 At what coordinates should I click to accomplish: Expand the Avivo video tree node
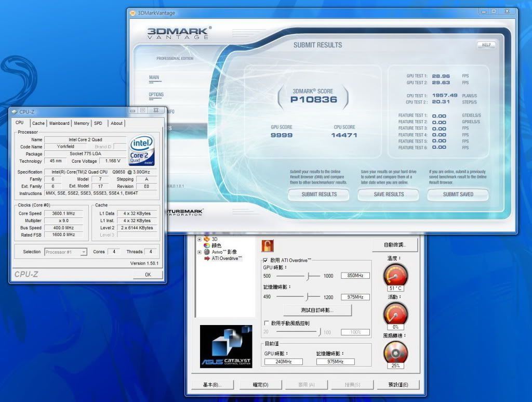point(199,252)
